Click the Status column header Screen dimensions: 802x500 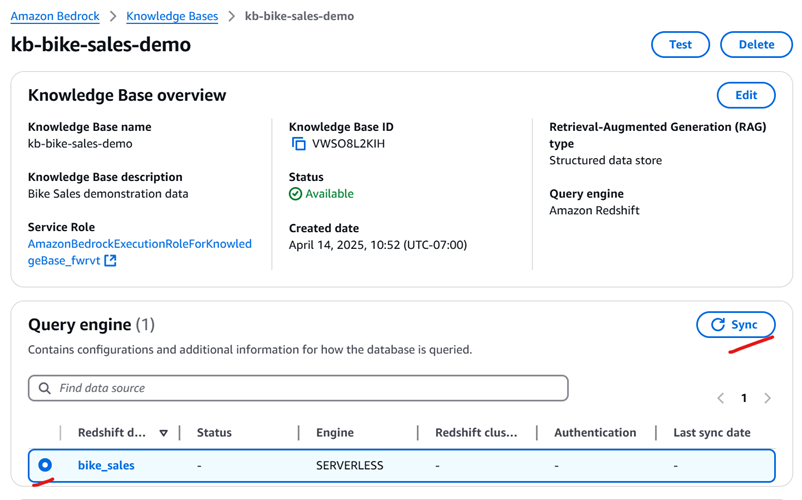tap(214, 433)
